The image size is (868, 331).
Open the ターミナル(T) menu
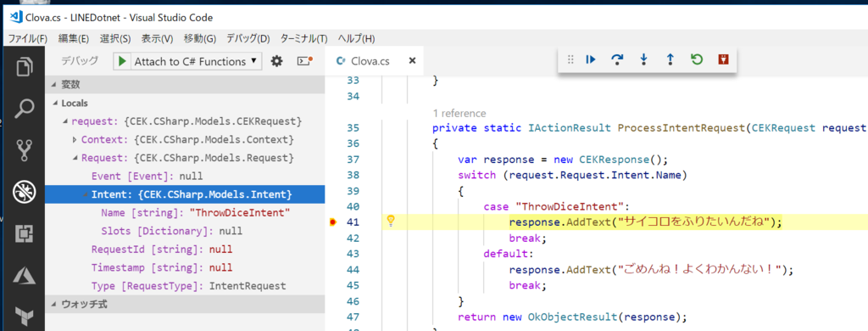tap(304, 39)
